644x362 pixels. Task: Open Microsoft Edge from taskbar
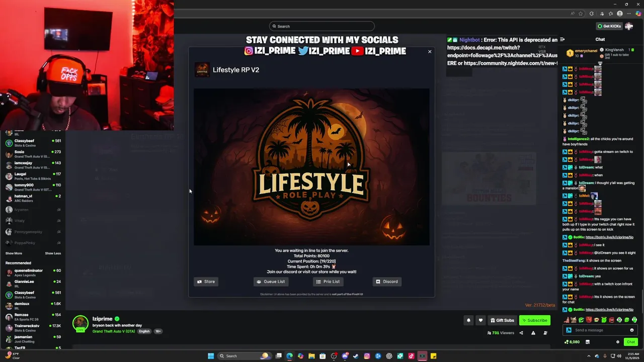click(289, 356)
